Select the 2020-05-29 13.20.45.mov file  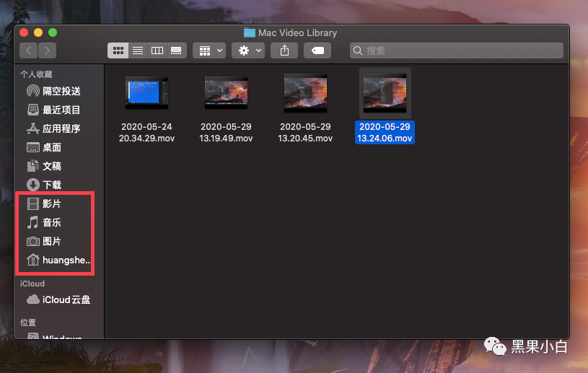[x=305, y=92]
